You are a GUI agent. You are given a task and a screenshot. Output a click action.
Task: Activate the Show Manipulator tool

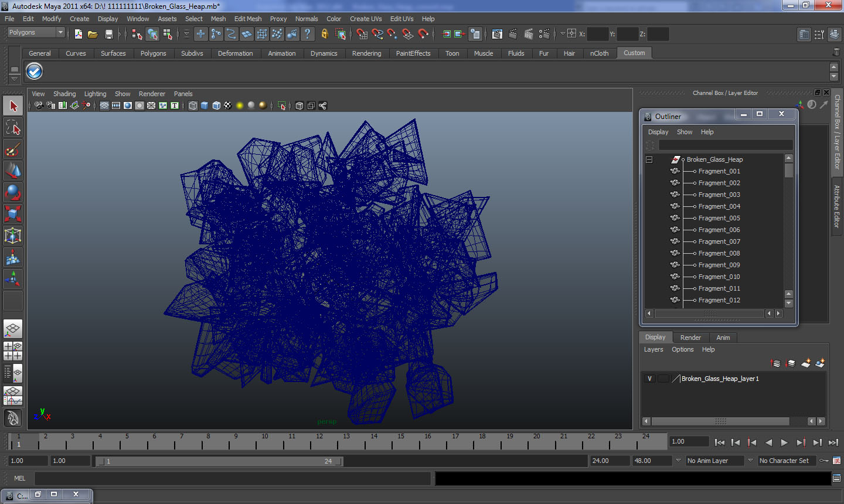(13, 279)
